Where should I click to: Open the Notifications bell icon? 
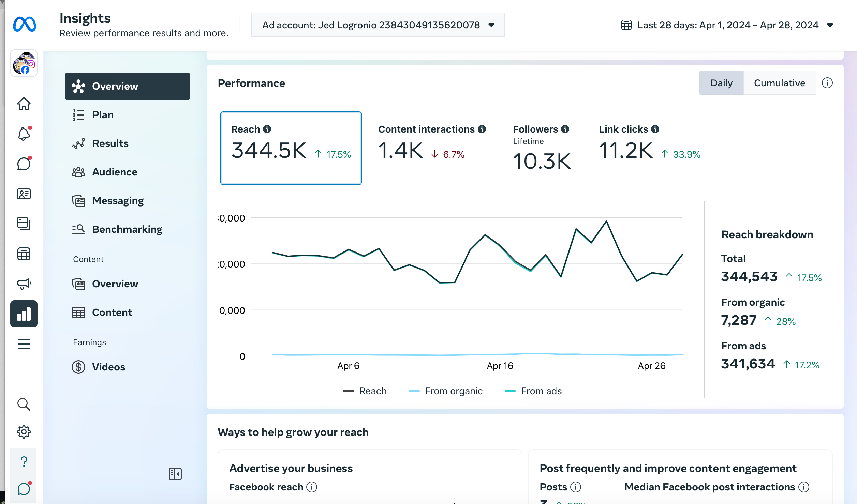point(24,134)
